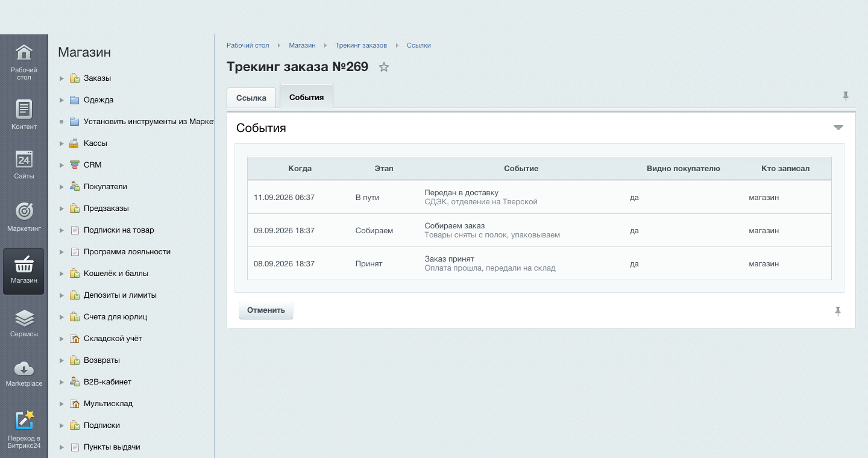
Task: Expand the Кошелёк и баллы tree node
Action: pos(61,274)
